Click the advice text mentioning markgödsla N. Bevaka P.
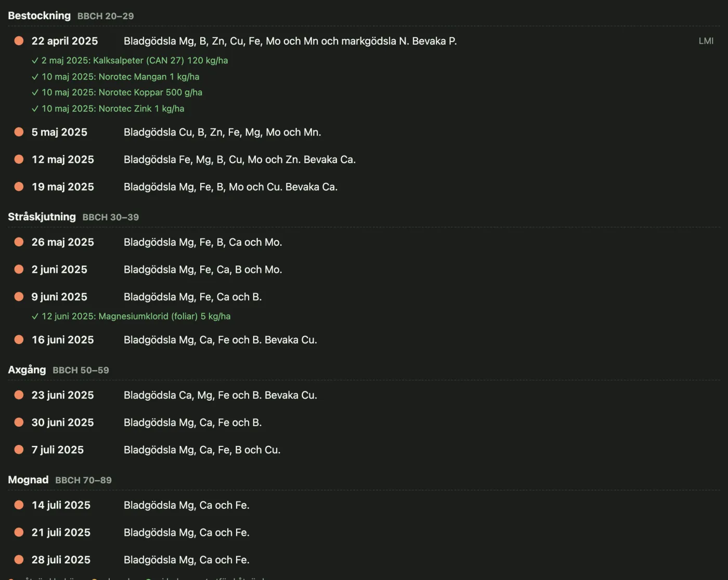Image resolution: width=728 pixels, height=580 pixels. pos(290,41)
